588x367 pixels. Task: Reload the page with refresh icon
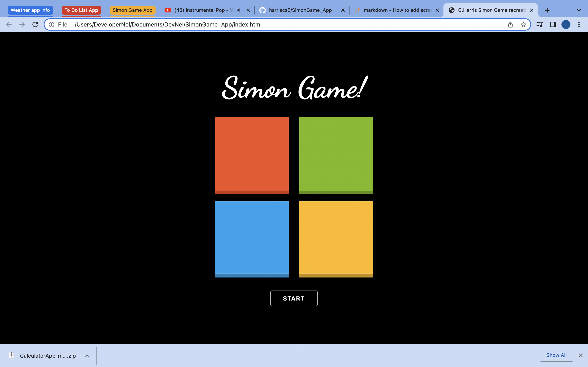click(35, 24)
